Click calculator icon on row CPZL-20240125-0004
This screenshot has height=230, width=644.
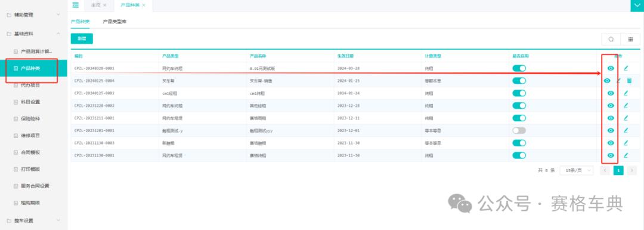pyautogui.click(x=629, y=81)
